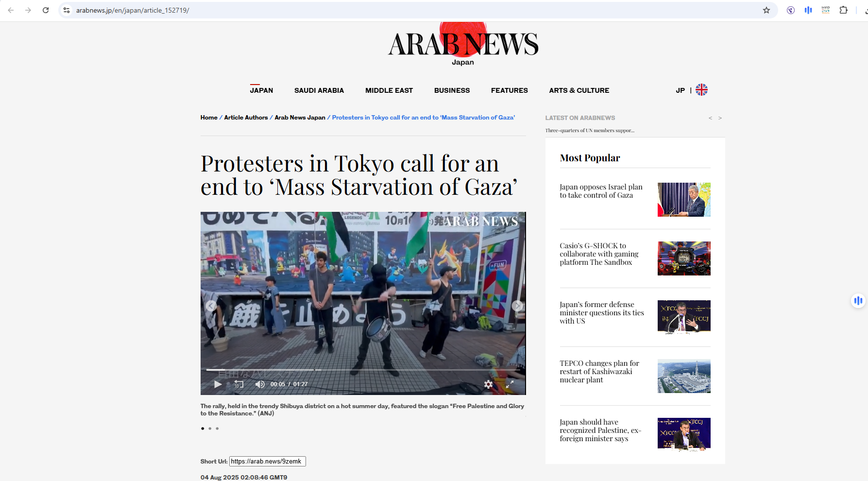Viewport: 868px width, 481px height.
Task: Open the MIDDLE EAST section
Action: click(x=389, y=90)
